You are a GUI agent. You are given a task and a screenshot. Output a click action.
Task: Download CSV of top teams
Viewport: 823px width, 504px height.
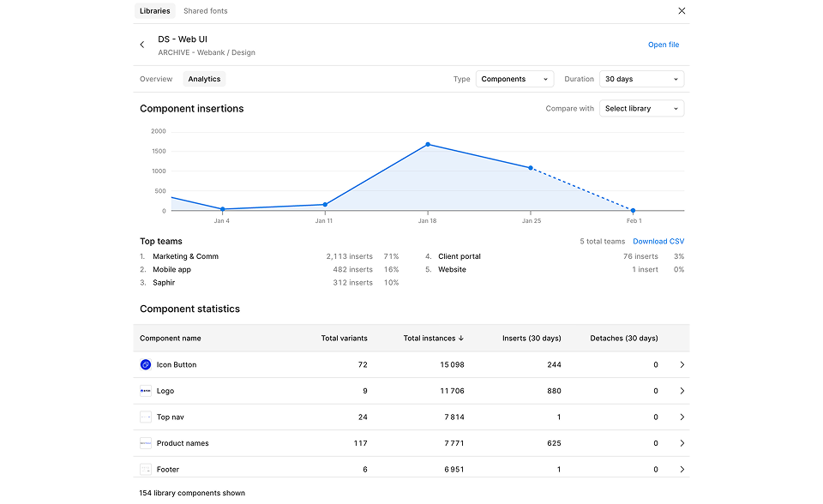(658, 242)
